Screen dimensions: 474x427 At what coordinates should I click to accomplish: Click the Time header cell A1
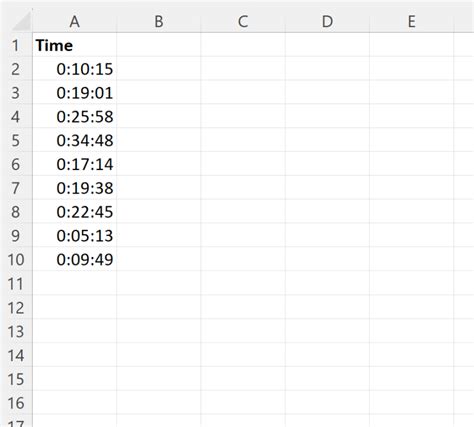[x=75, y=45]
